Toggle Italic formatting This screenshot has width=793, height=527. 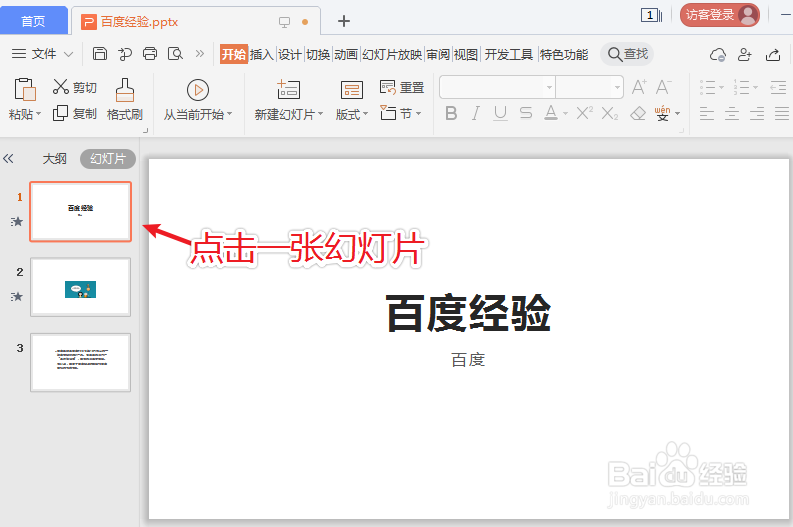pyautogui.click(x=475, y=113)
